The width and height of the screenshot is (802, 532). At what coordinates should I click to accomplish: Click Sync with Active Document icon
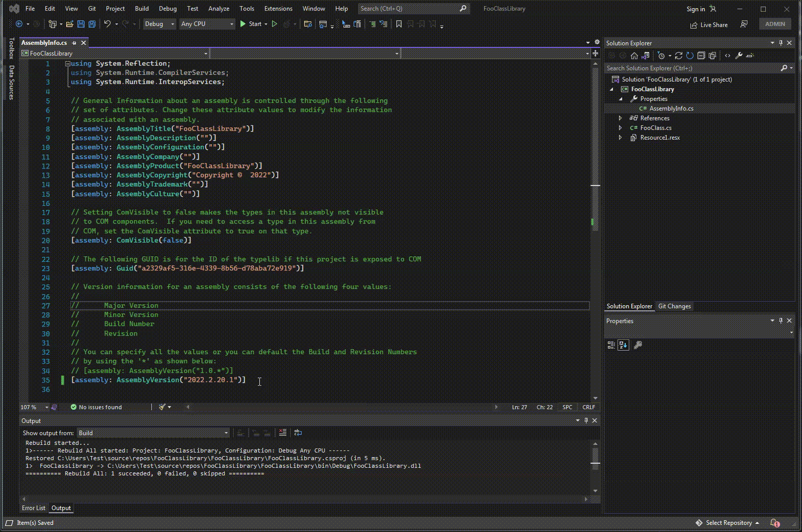679,56
